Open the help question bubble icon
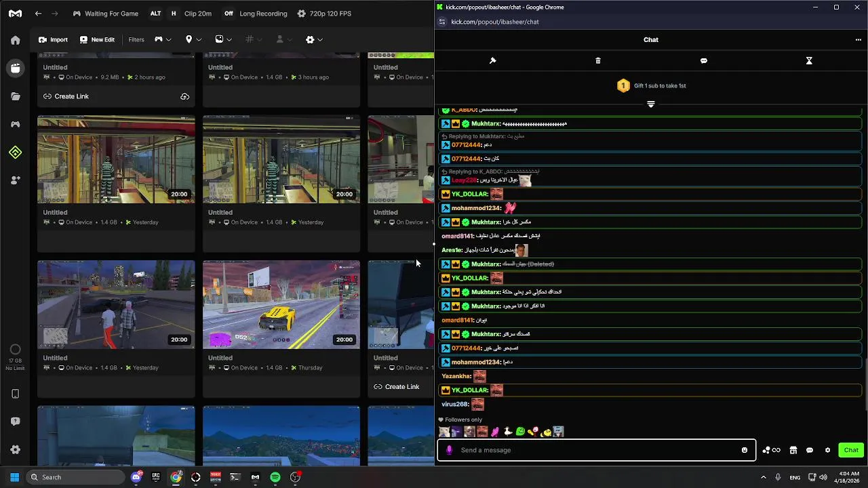The image size is (868, 488). 15,422
